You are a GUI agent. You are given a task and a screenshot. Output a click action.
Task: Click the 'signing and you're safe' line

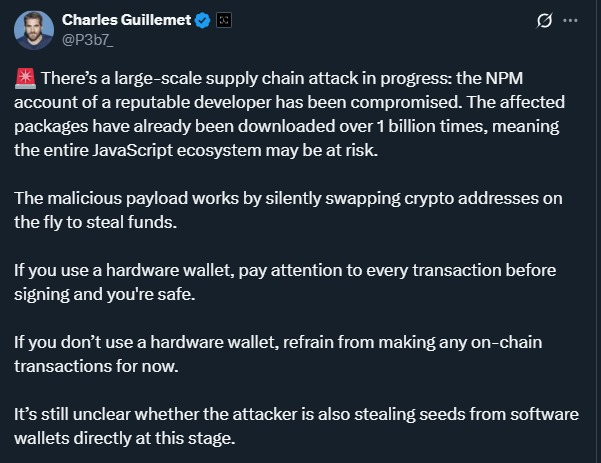[105, 295]
